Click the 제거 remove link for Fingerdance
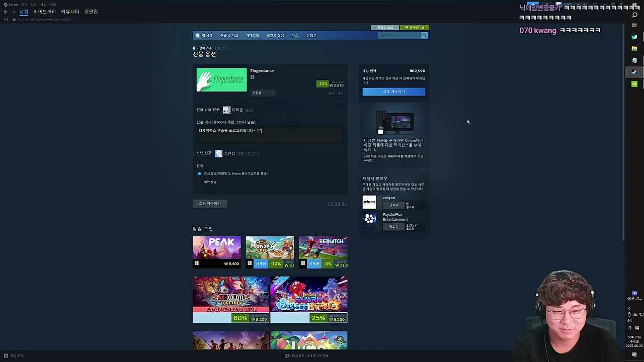The image size is (644, 362). (x=340, y=93)
